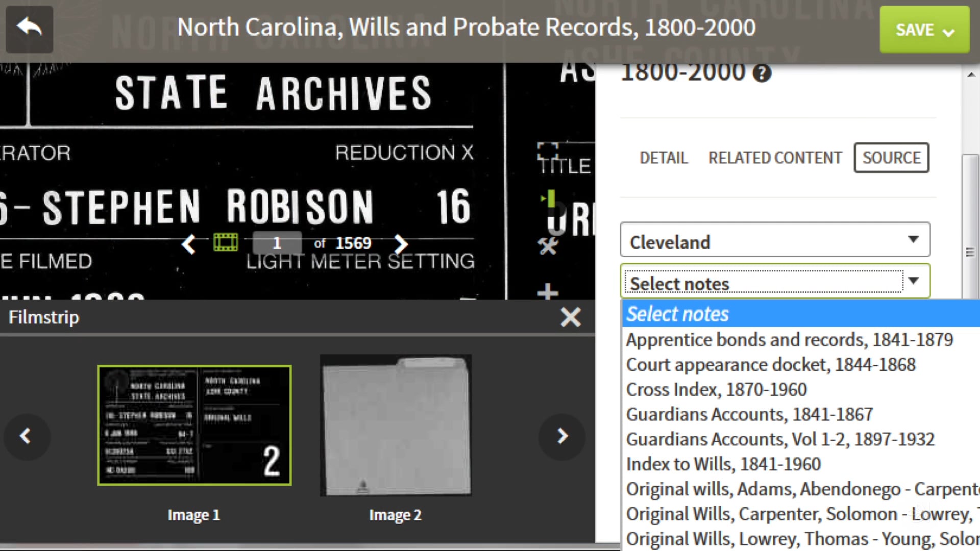Click the page number input showing 1
This screenshot has width=980, height=551.
click(277, 243)
